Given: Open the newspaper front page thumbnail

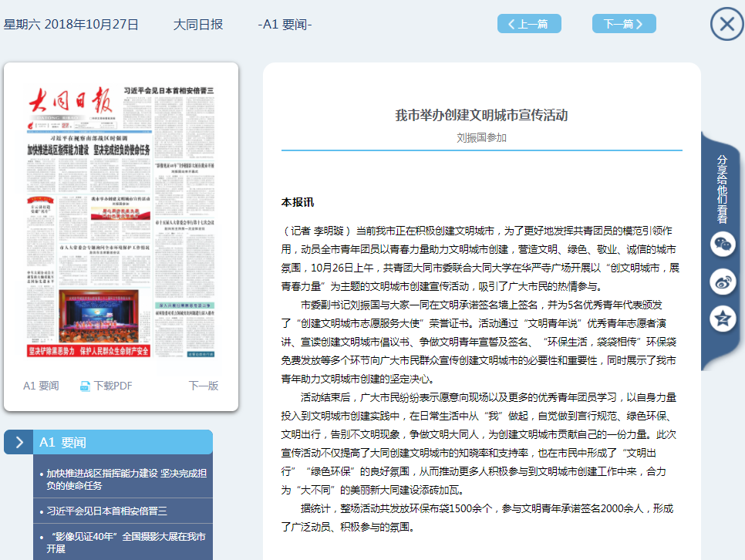Looking at the screenshot, I should (x=121, y=221).
